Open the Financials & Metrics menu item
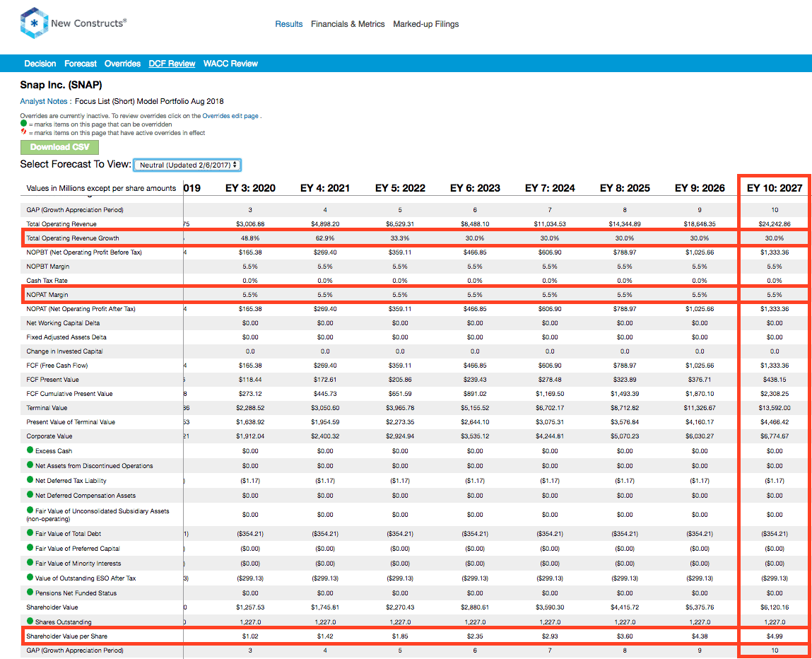Viewport: 812px width, 659px height. point(348,24)
